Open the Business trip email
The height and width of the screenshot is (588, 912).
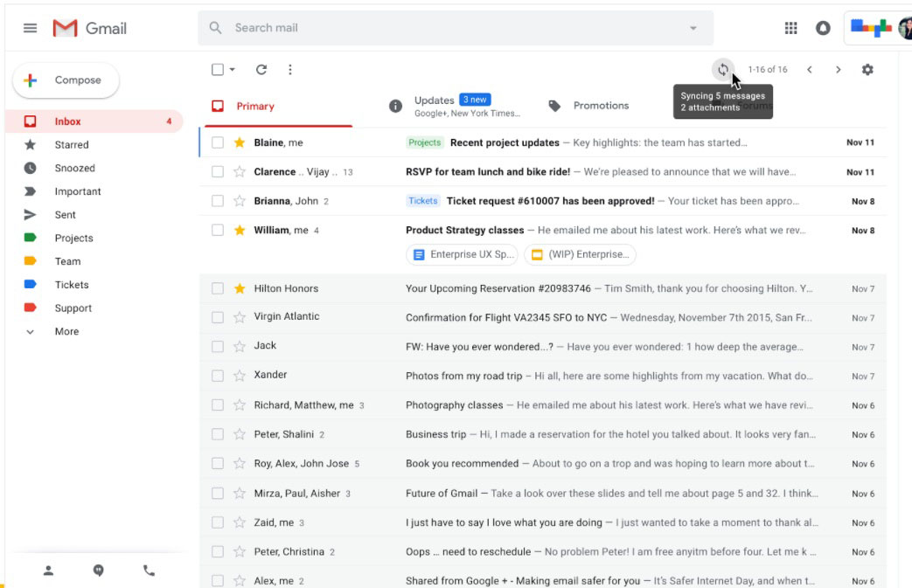click(x=543, y=434)
